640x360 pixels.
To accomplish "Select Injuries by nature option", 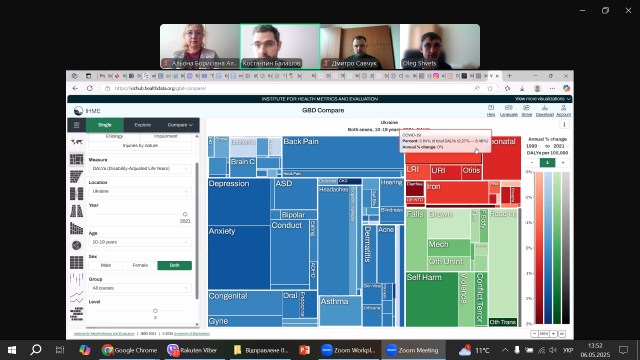I will (x=140, y=145).
